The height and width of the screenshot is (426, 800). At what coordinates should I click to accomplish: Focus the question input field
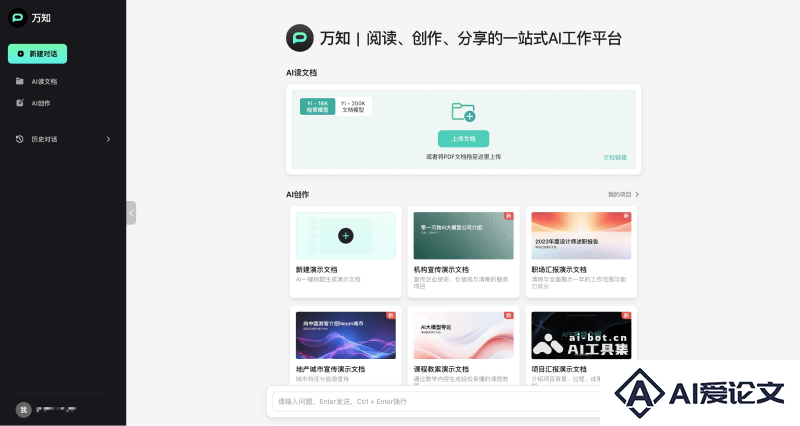(436, 402)
